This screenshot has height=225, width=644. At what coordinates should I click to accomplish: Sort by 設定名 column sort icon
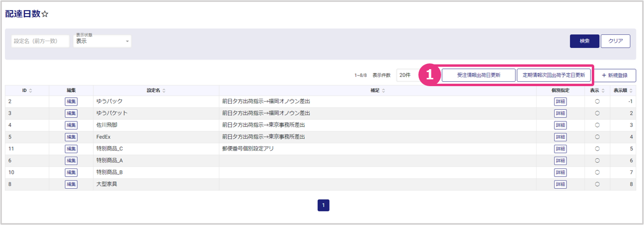[x=164, y=90]
